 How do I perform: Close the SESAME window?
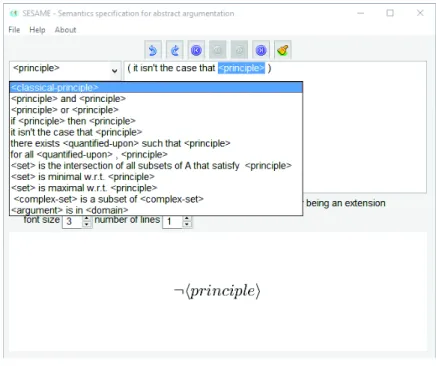pyautogui.click(x=420, y=13)
